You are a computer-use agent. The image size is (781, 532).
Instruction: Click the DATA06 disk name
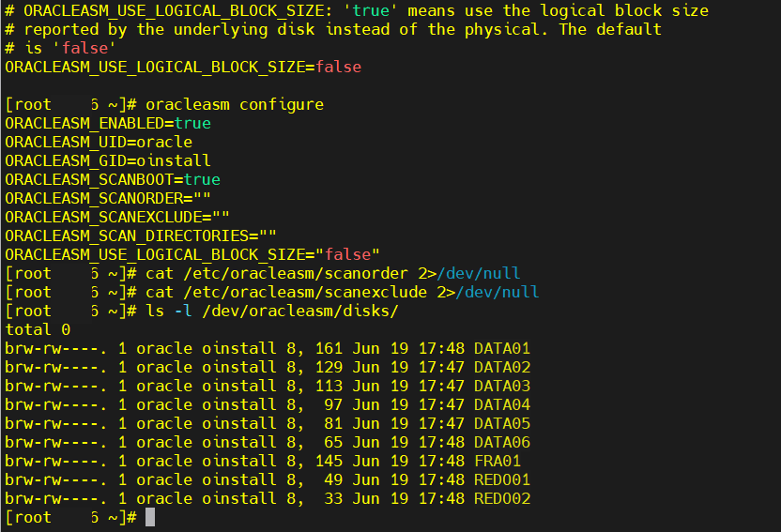pos(502,443)
